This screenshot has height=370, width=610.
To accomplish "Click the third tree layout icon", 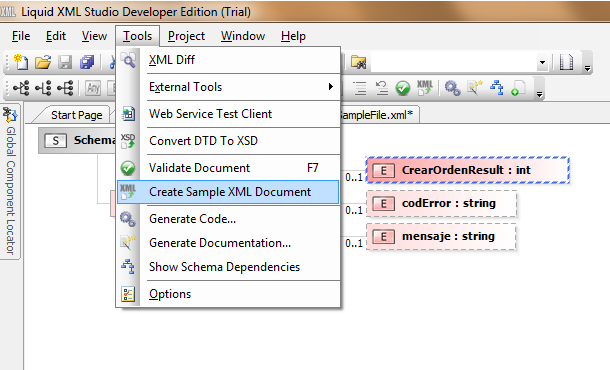I will [65, 88].
